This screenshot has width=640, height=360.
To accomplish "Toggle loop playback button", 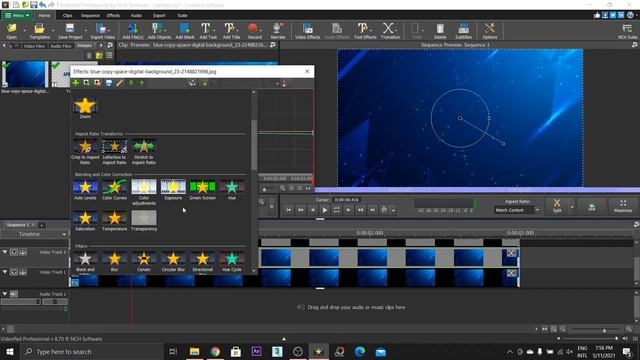I will point(336,210).
